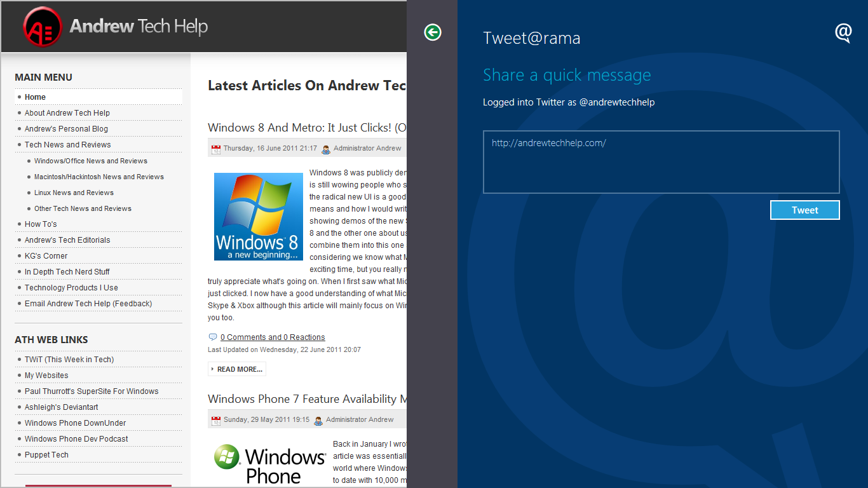This screenshot has height=488, width=868.
Task: Open In Depth Tech Nerd Stuff
Action: pos(67,272)
